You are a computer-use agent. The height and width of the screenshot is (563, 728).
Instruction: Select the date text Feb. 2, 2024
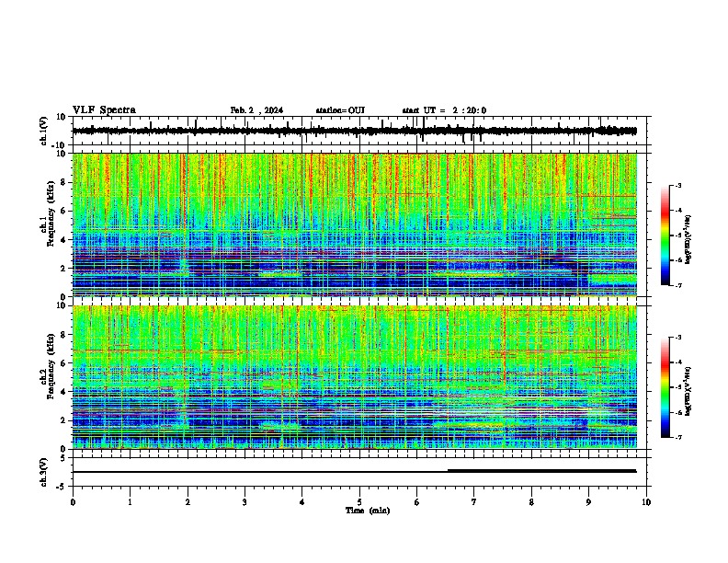[x=256, y=110]
